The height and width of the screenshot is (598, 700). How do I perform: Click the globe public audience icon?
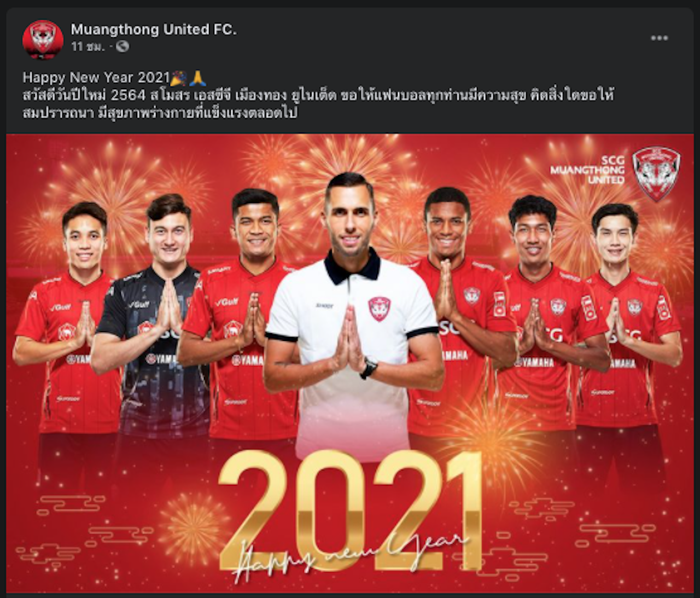pyautogui.click(x=122, y=47)
